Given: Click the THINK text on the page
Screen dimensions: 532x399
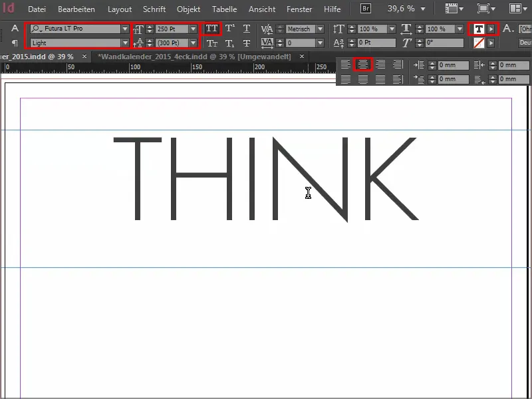Looking at the screenshot, I should [x=267, y=179].
